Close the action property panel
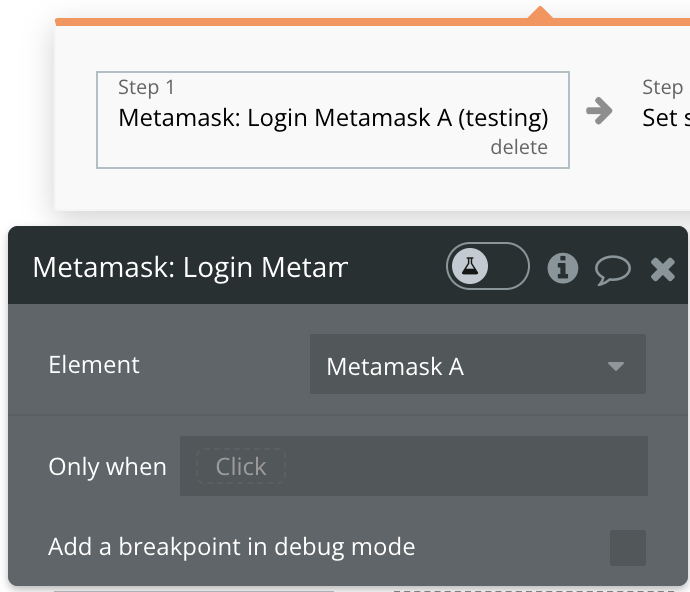The height and width of the screenshot is (592, 690). (x=663, y=269)
